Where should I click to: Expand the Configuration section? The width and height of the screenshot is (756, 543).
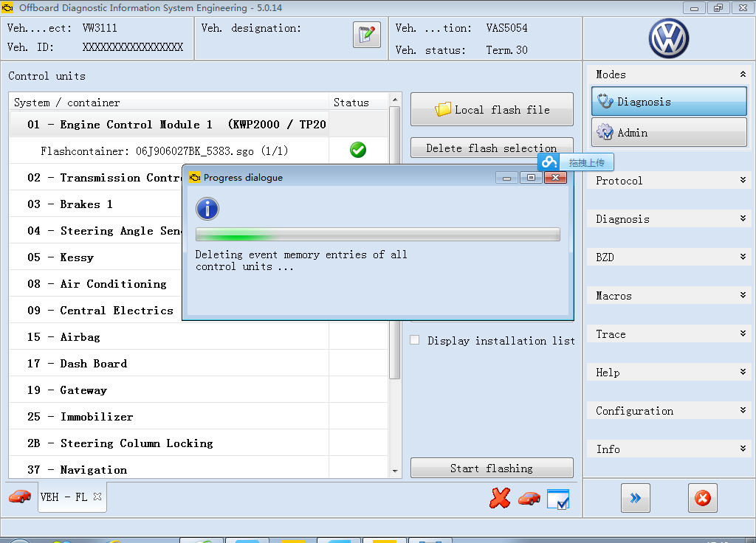click(743, 410)
